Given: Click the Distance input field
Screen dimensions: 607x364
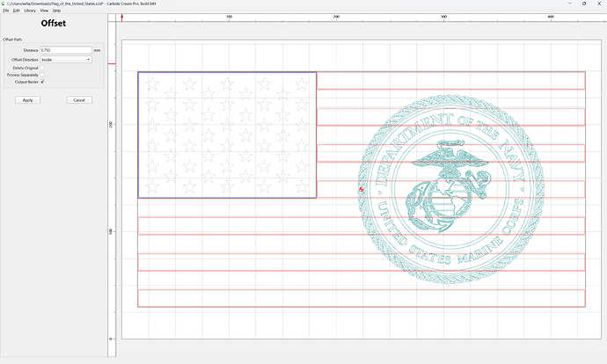Looking at the screenshot, I should [x=66, y=50].
